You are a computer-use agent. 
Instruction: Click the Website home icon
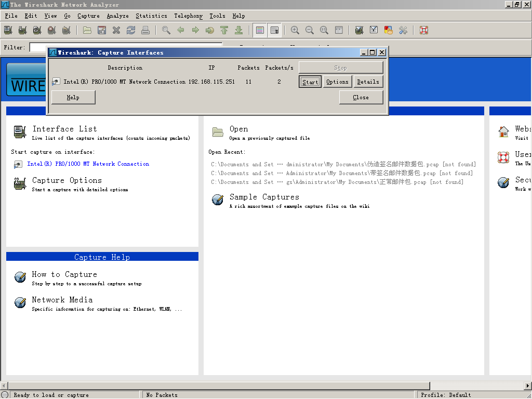[x=503, y=131]
